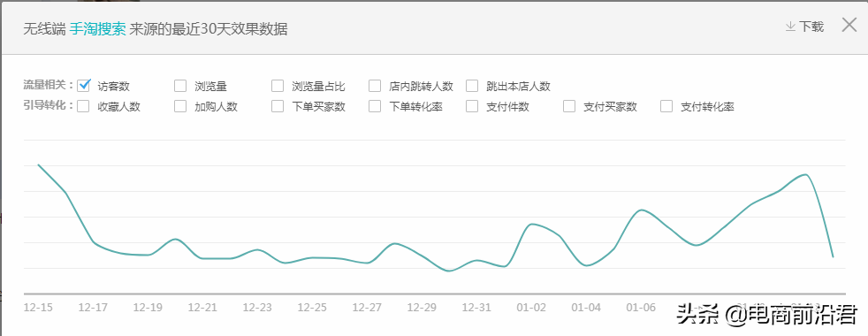Click the 12-21 date axis label
This screenshot has height=336, width=868.
click(x=202, y=308)
